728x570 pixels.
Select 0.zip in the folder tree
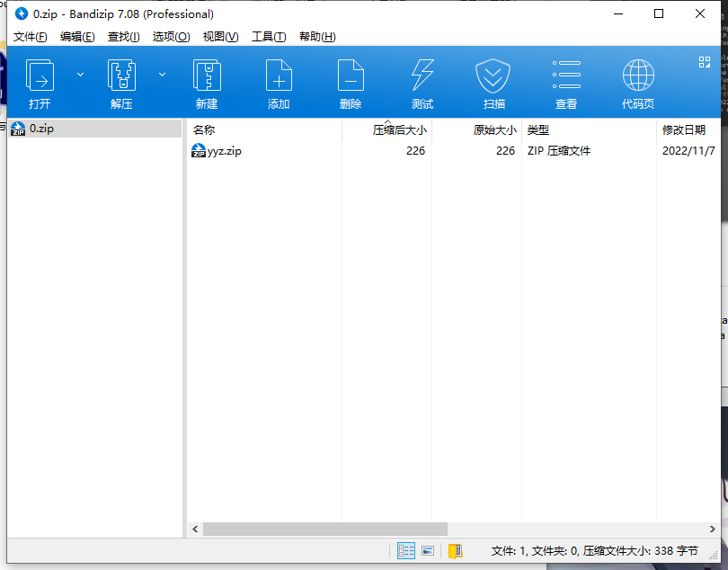pos(94,129)
